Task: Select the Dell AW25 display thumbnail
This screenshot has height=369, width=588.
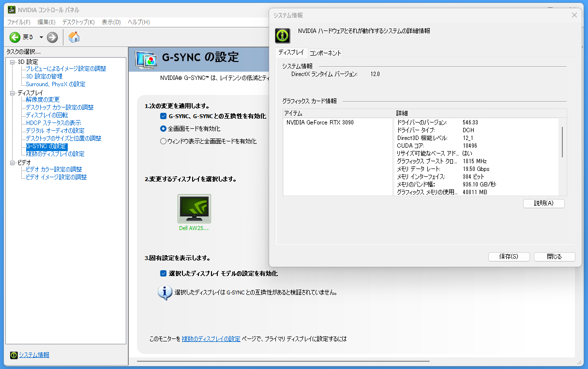Action: (x=194, y=209)
